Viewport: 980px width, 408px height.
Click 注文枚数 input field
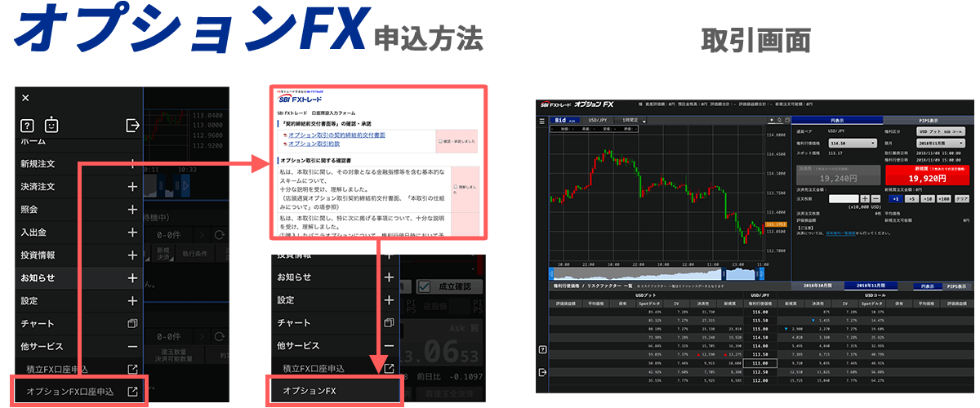844,198
